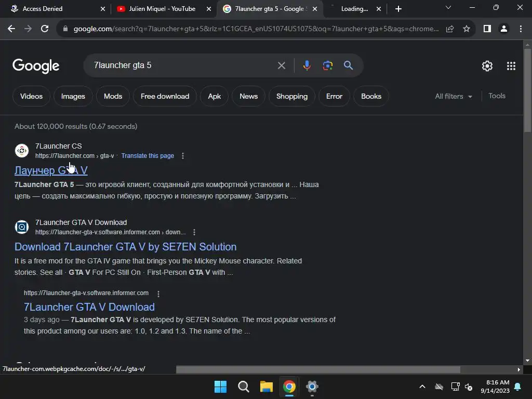Open a new tab with the plus icon
This screenshot has height=399, width=532.
tap(398, 9)
